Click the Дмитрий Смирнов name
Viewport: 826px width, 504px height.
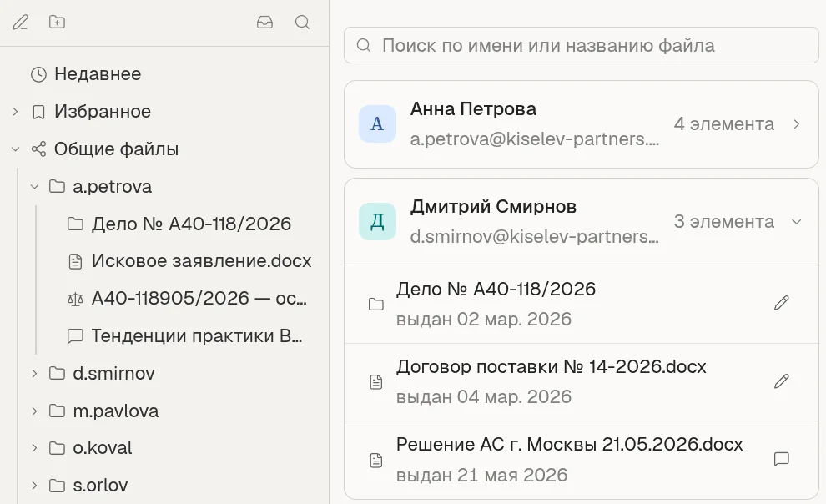[x=493, y=206]
